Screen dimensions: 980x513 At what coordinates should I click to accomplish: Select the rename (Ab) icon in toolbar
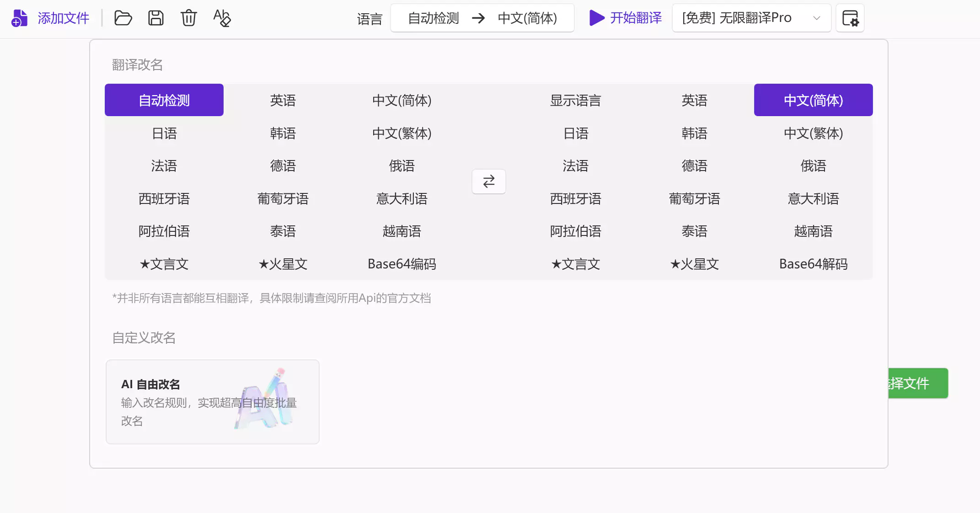pos(221,19)
